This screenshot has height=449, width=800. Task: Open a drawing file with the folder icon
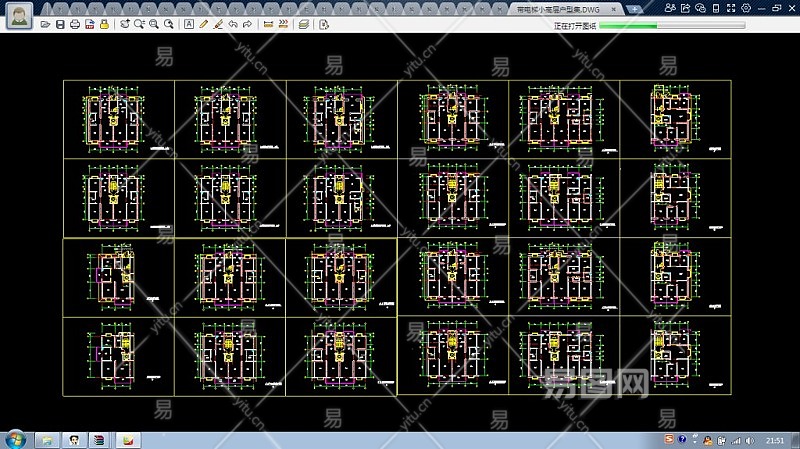tap(45, 24)
